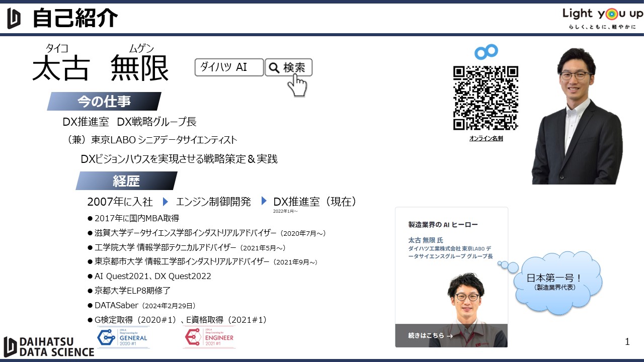Click the 経歴 section banner
644x362 pixels.
pos(126,180)
